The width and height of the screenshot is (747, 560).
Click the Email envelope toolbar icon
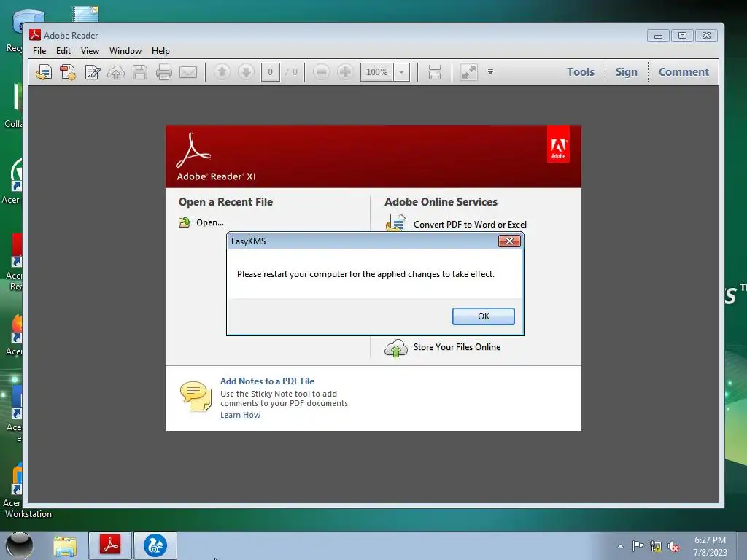(188, 72)
